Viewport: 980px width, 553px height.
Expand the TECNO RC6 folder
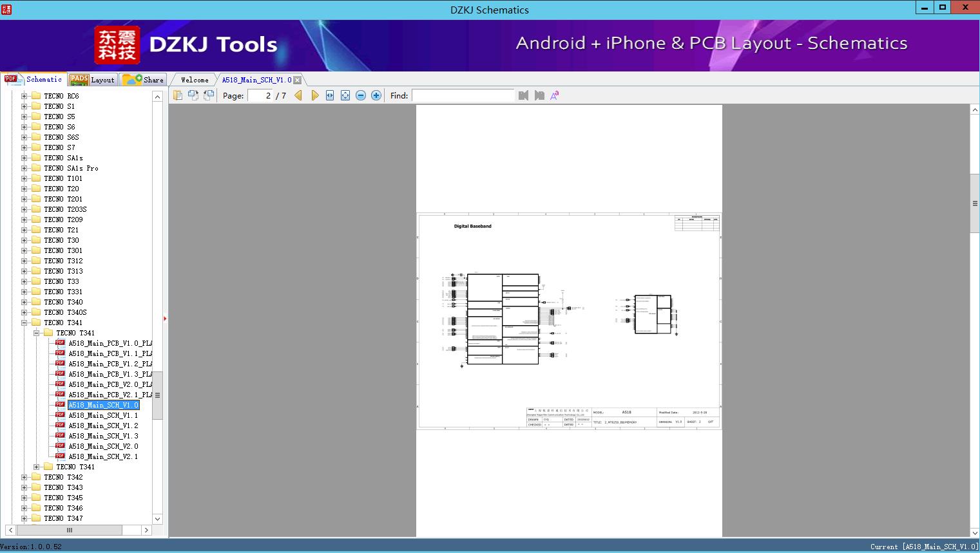(x=24, y=96)
